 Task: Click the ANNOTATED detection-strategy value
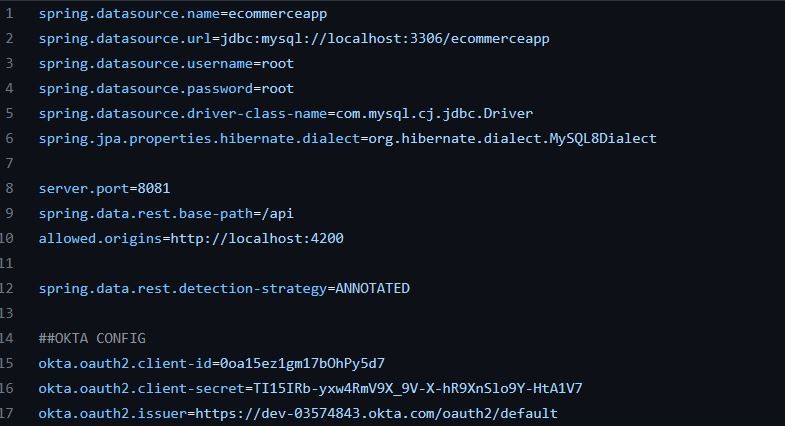click(x=372, y=289)
